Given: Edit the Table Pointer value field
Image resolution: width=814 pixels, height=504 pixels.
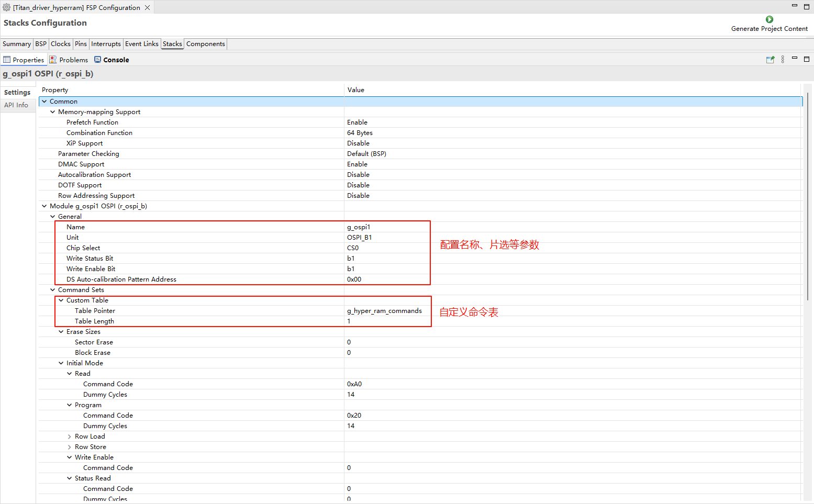Looking at the screenshot, I should [x=384, y=311].
